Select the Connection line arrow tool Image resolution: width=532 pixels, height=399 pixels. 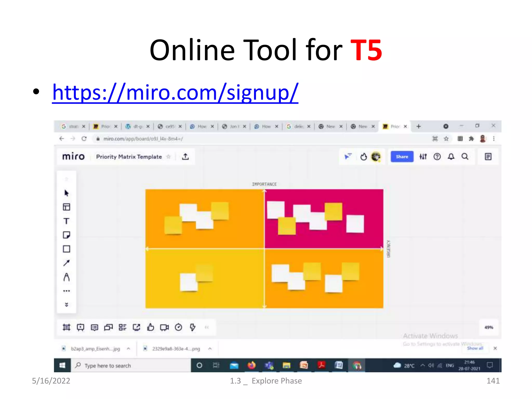click(x=66, y=263)
